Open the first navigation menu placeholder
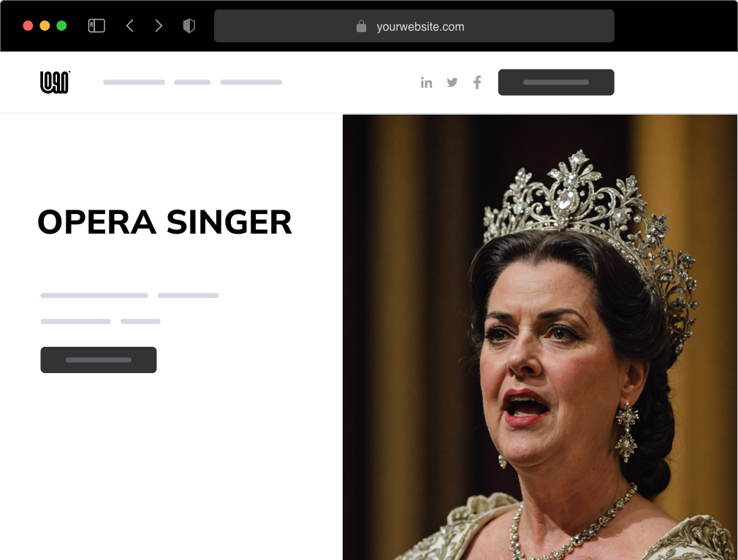The image size is (738, 560). tap(134, 83)
